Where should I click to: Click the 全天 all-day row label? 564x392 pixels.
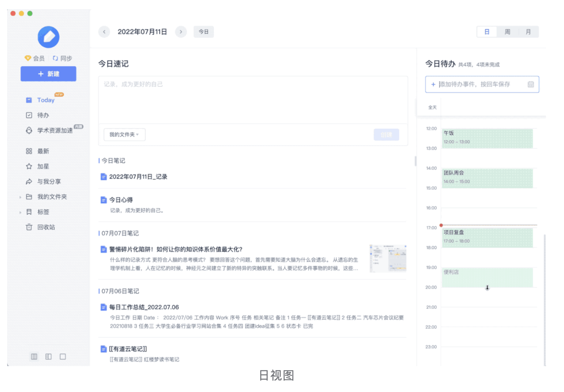pos(432,107)
